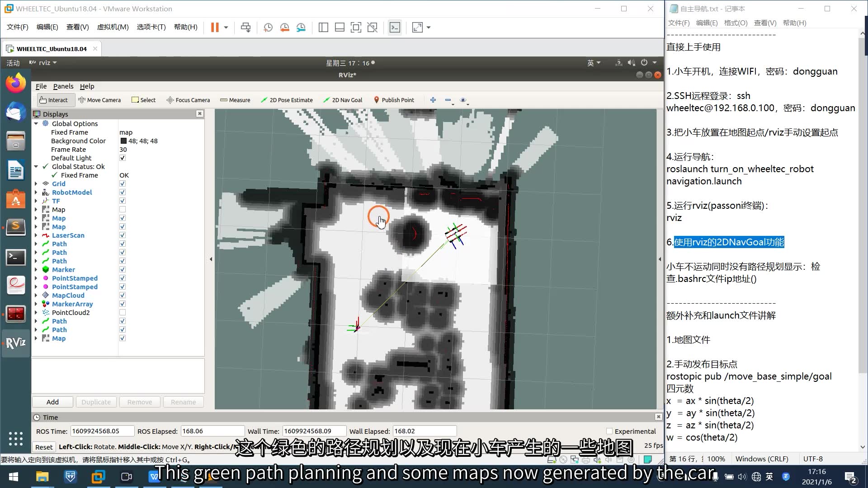The image size is (868, 488).
Task: Expand the MarkerArray display item
Action: pos(36,304)
